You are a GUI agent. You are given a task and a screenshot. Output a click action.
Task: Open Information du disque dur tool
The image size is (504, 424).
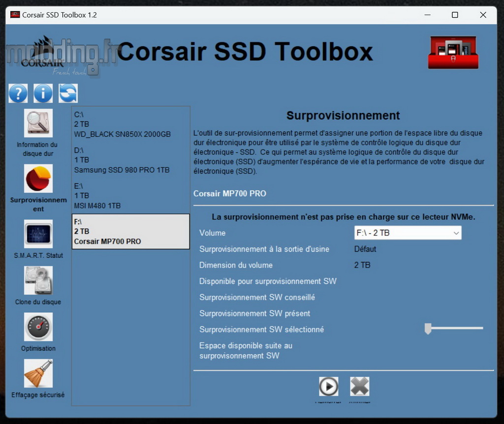(38, 123)
